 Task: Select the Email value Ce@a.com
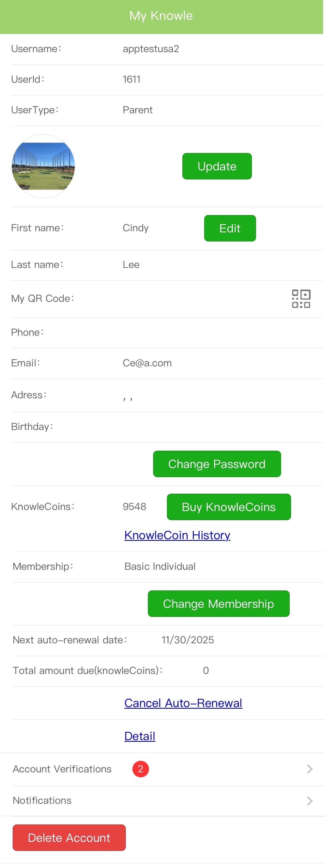click(147, 363)
